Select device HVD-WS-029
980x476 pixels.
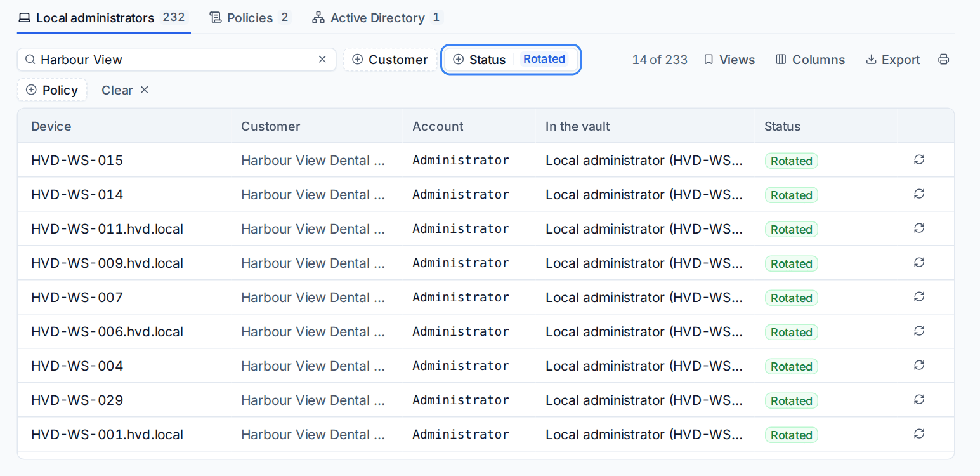point(77,400)
